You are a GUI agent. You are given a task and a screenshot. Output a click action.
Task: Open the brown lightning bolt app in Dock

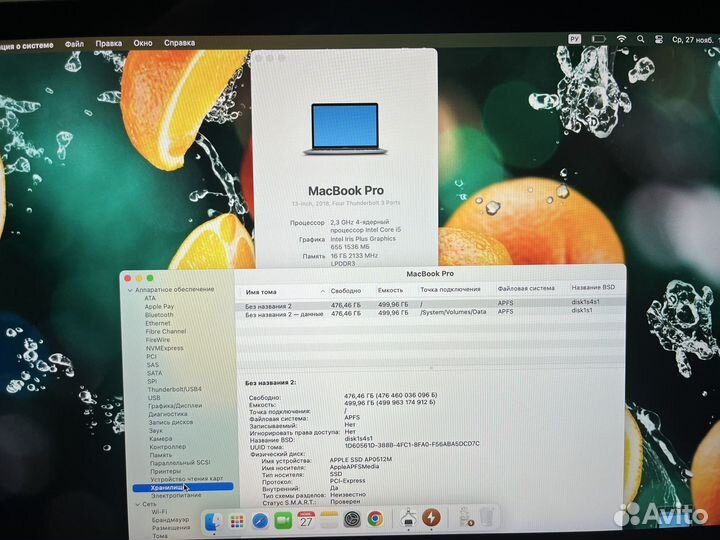(x=431, y=518)
